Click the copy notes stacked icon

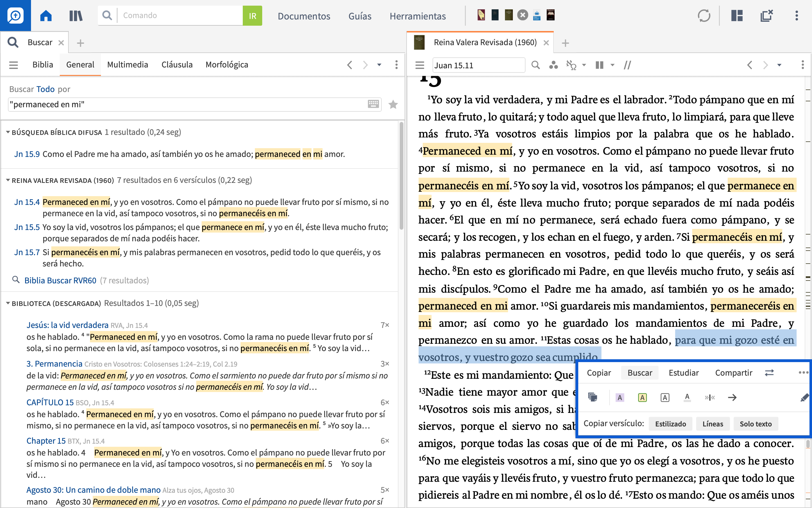point(593,397)
